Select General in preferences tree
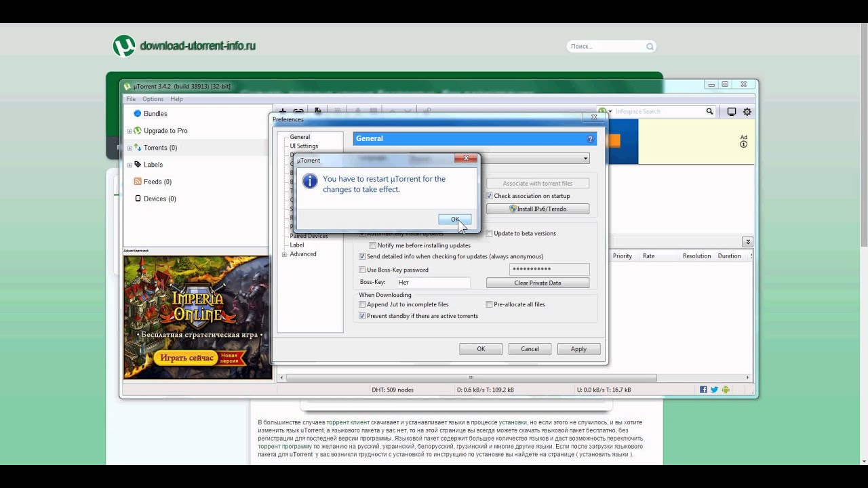This screenshot has height=488, width=868. (x=300, y=137)
